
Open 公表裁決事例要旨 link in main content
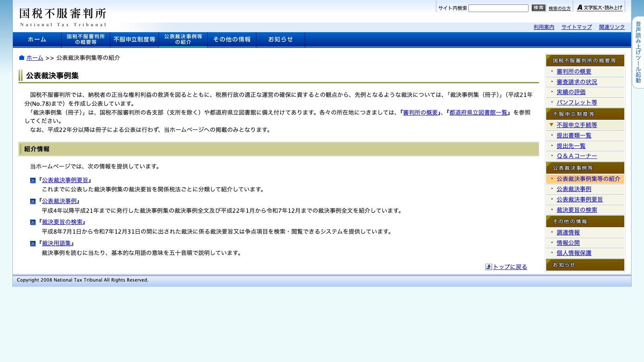point(65,180)
